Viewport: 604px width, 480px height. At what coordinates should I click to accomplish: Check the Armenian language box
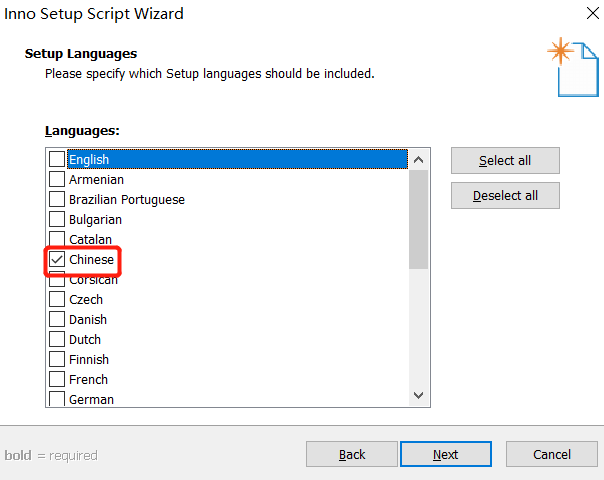click(x=58, y=179)
